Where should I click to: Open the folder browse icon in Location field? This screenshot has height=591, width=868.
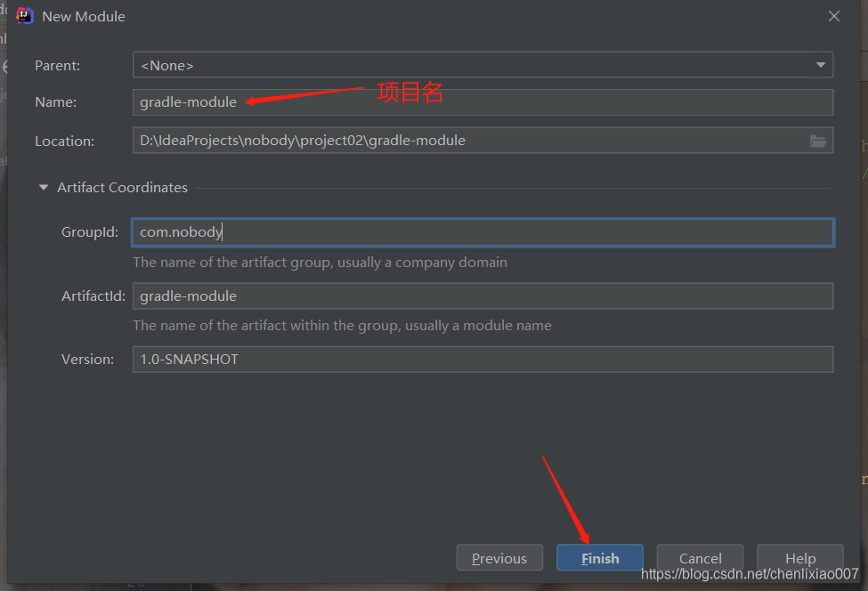point(818,142)
